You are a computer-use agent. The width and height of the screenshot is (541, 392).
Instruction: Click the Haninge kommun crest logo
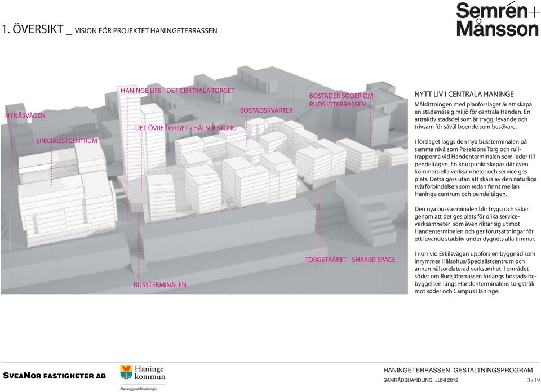pos(143,372)
